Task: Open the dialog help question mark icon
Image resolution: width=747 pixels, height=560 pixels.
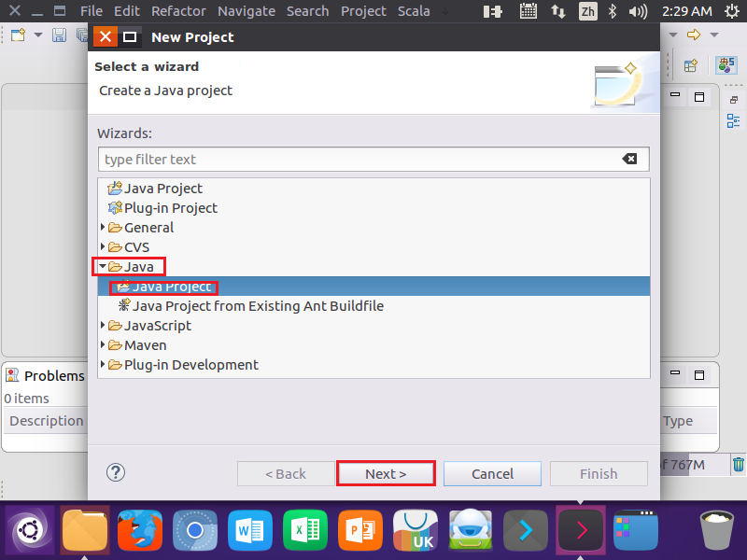Action: pyautogui.click(x=115, y=473)
